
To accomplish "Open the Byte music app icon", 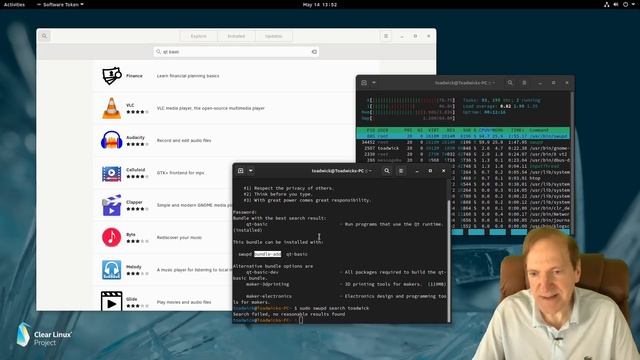I will tap(111, 237).
